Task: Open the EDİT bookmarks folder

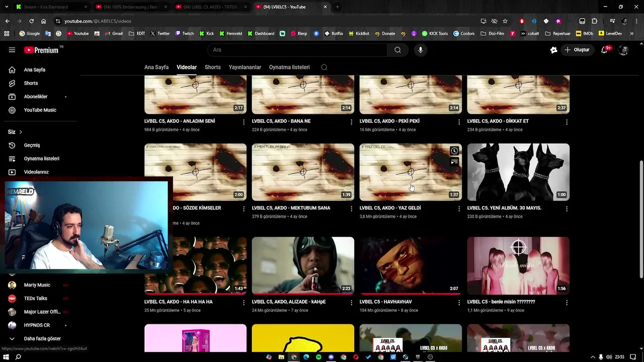Action: [137, 34]
